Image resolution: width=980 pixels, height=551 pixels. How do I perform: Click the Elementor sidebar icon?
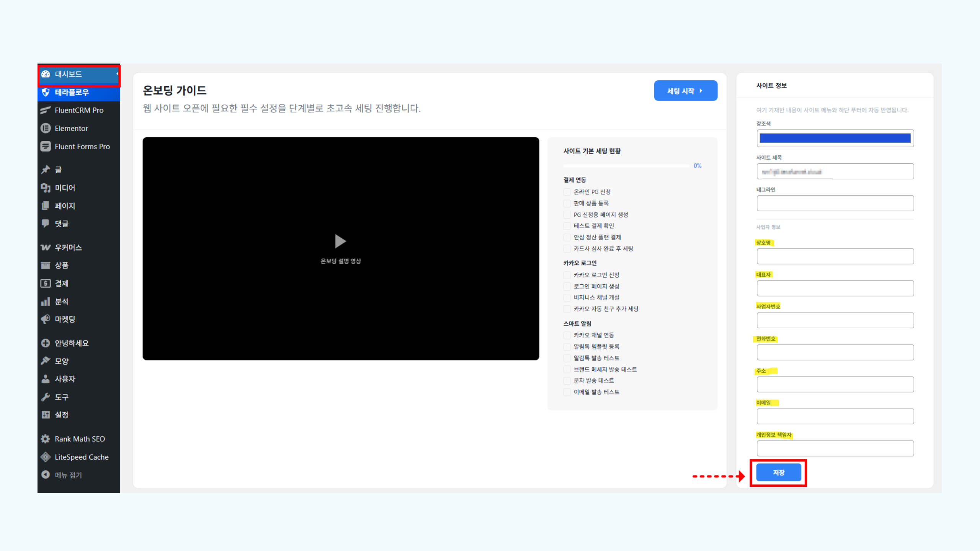click(x=46, y=128)
